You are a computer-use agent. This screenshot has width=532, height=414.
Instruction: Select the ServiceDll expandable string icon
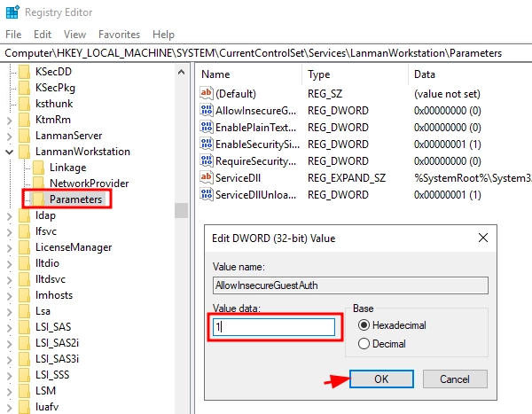click(207, 178)
